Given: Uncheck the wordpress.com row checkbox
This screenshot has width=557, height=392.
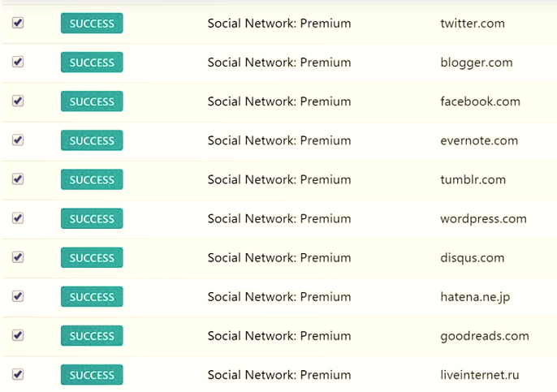Looking at the screenshot, I should coord(18,218).
